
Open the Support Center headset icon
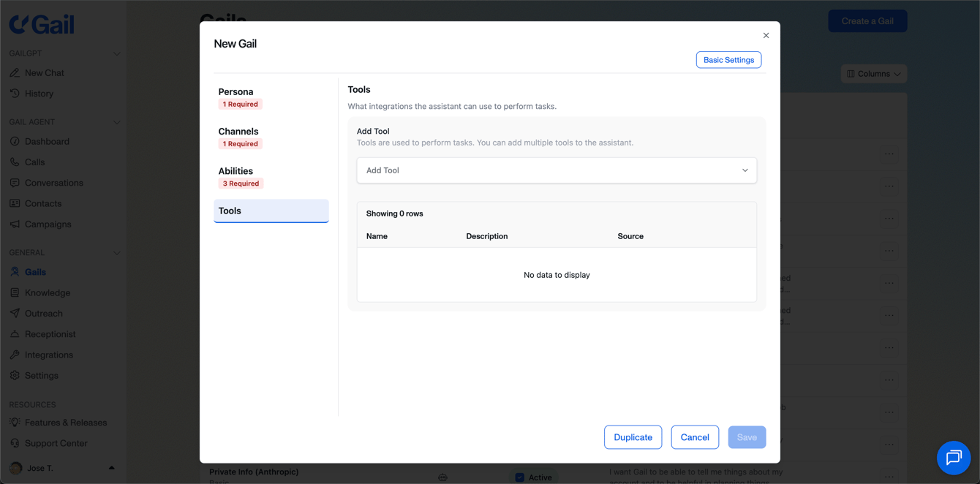point(15,443)
